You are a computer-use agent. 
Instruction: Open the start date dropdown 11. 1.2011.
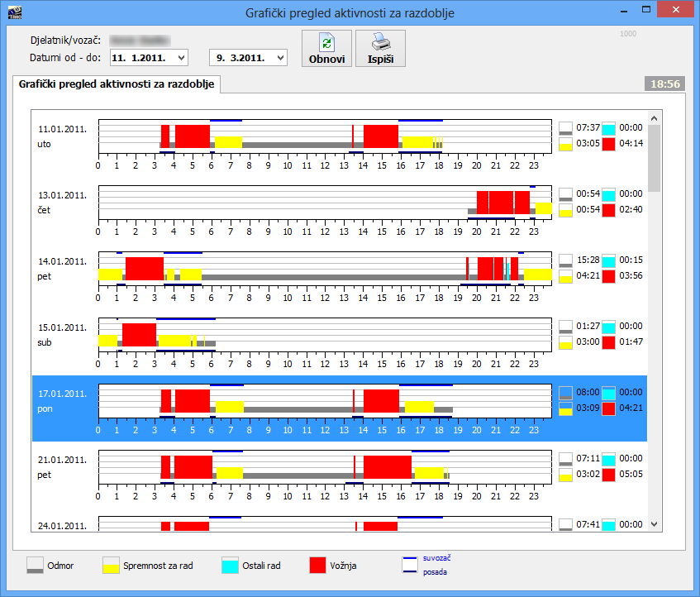pos(182,58)
